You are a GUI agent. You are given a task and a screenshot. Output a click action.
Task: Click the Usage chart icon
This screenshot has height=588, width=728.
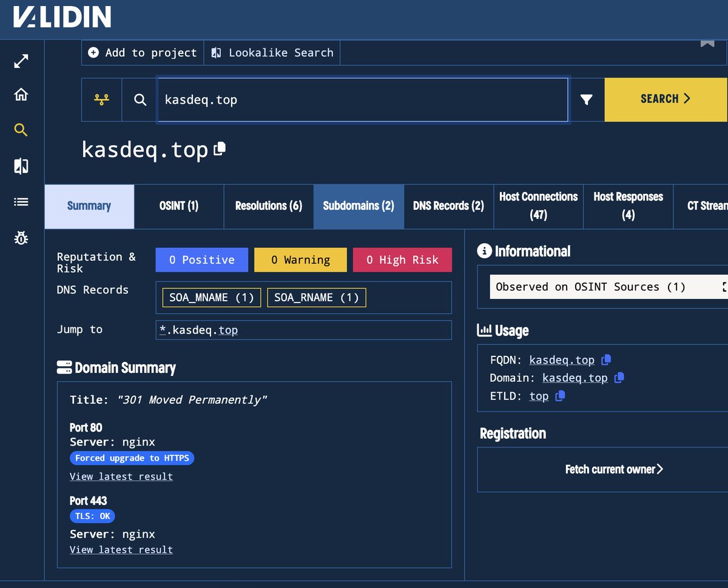pyautogui.click(x=484, y=330)
